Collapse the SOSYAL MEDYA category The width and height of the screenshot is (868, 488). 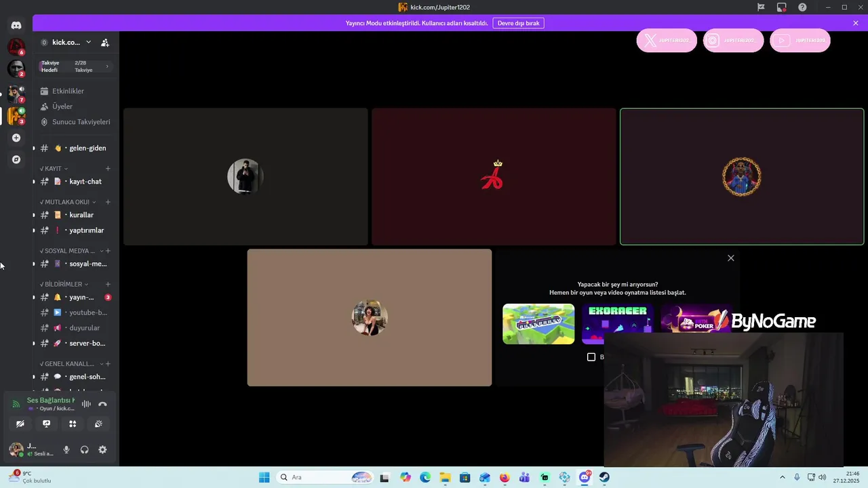pyautogui.click(x=70, y=251)
